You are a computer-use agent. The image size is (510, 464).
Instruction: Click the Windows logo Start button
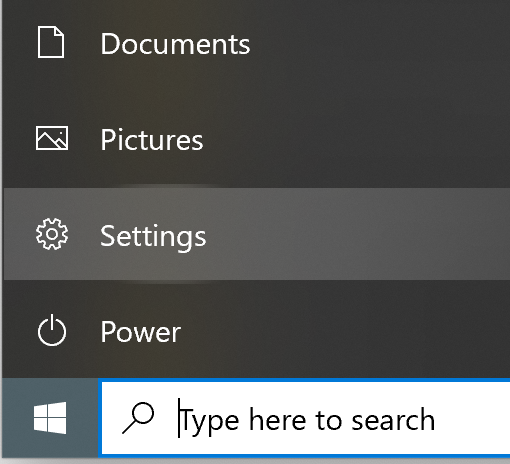coord(50,418)
